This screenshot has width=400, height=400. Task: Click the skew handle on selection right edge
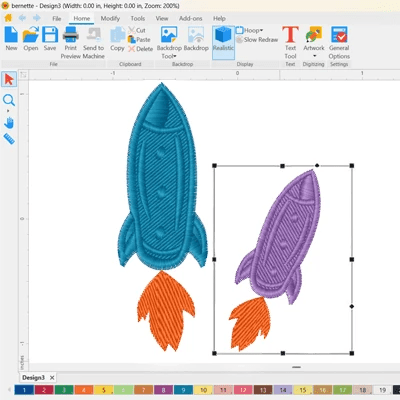(352, 306)
